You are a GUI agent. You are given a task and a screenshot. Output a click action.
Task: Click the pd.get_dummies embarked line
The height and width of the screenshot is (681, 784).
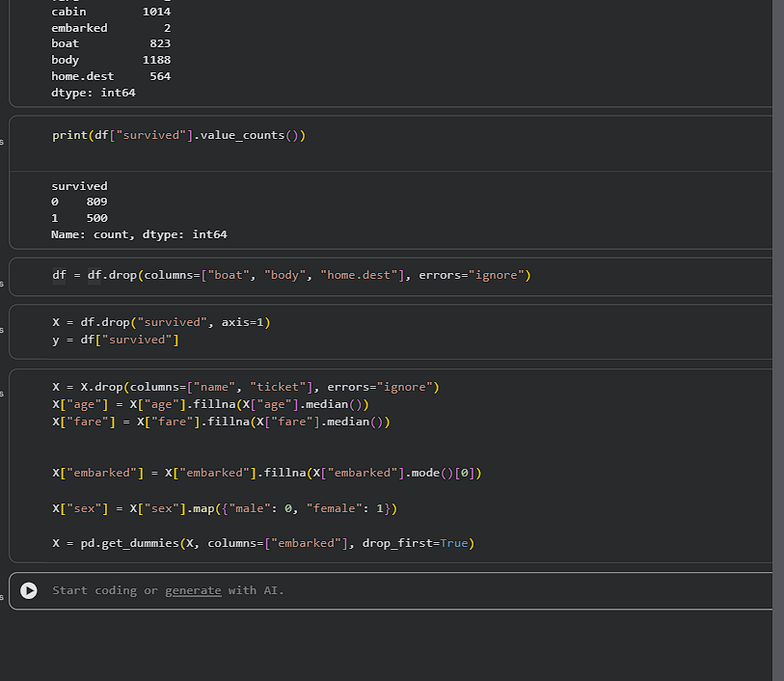[x=263, y=543]
